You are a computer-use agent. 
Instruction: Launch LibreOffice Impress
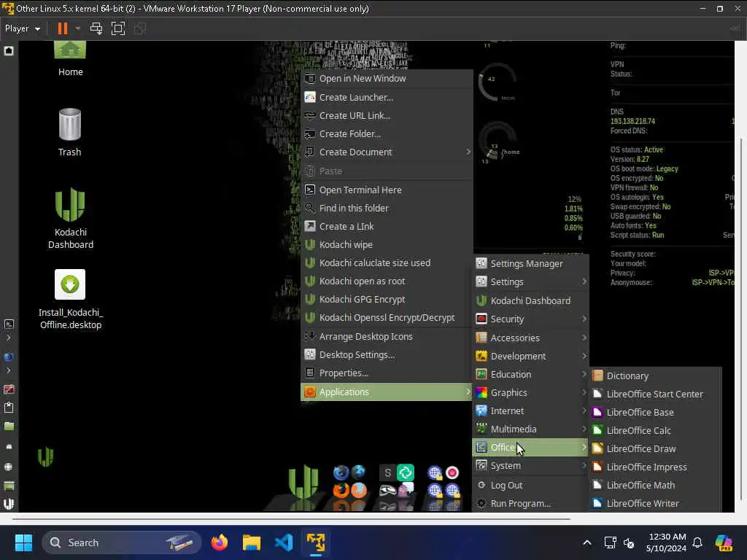point(656,467)
